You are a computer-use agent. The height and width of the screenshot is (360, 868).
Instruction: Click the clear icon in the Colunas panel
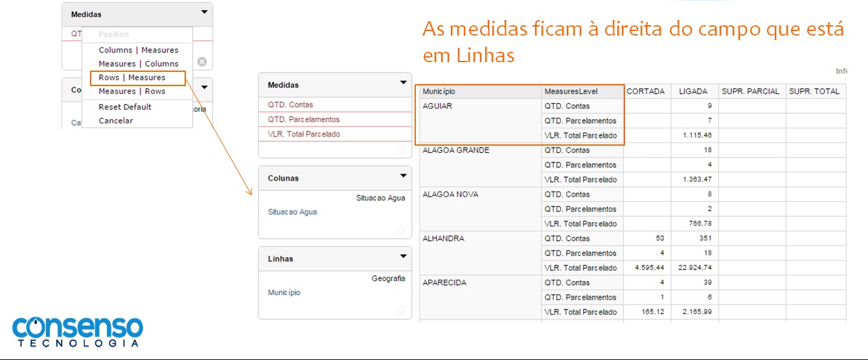click(401, 230)
